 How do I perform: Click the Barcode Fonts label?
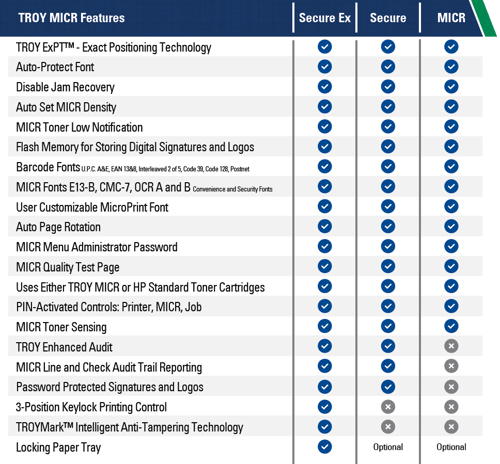click(x=133, y=167)
